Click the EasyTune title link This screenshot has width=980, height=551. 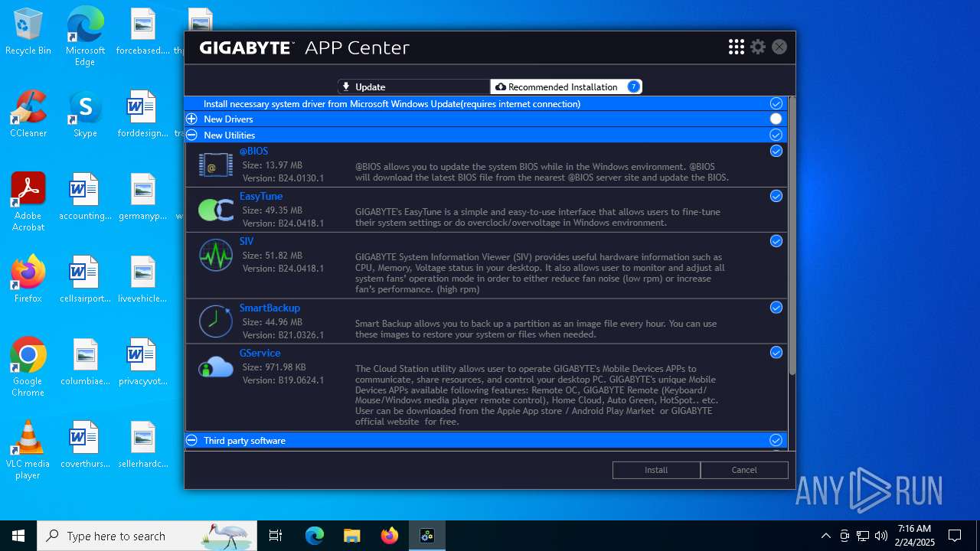[x=261, y=197]
